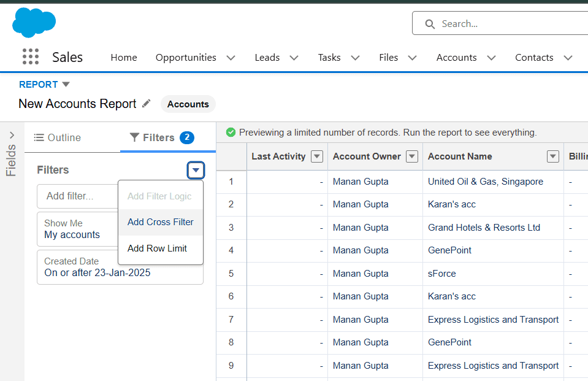Image resolution: width=588 pixels, height=381 pixels.
Task: Open the Opportunities nav dropdown chevron
Action: tap(231, 58)
